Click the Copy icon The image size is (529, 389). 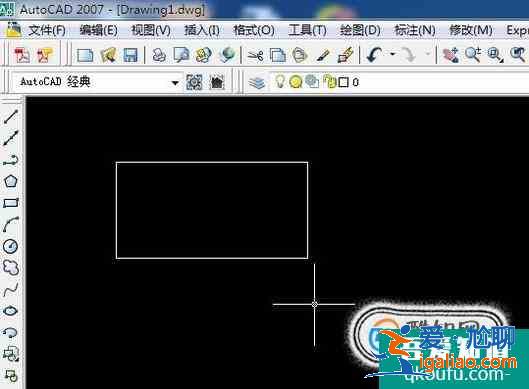(278, 55)
